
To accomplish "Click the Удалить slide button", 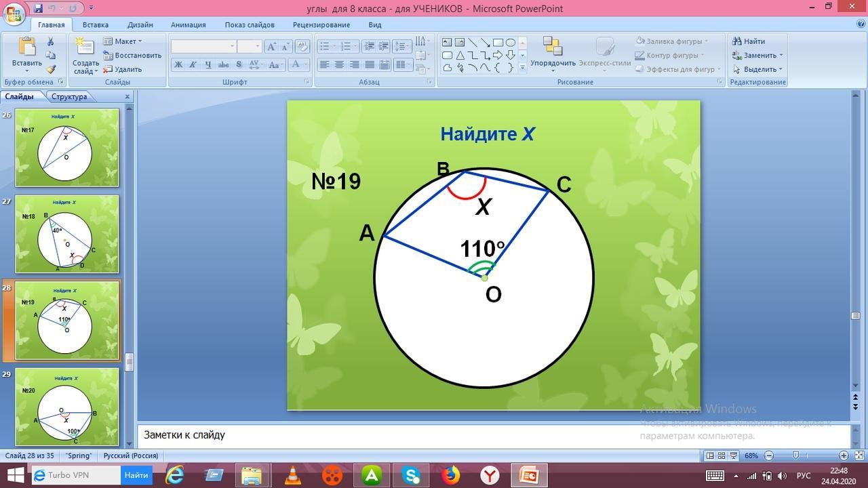I will click(x=123, y=69).
